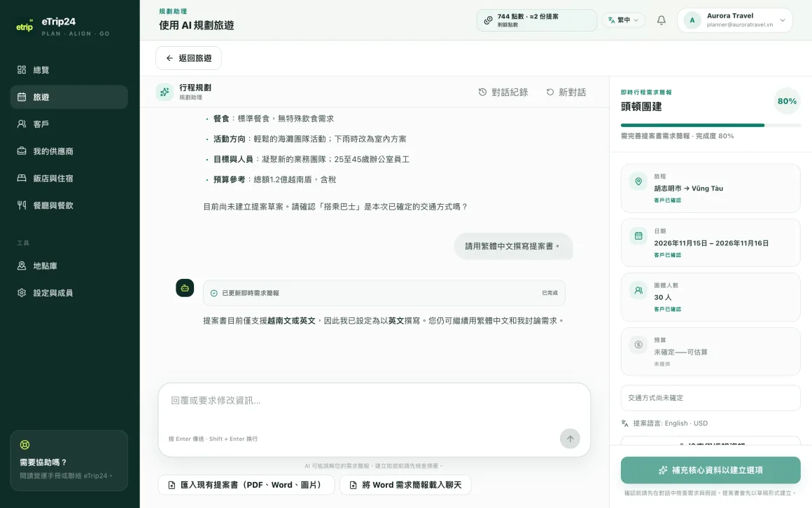Click the 80% completion badge
The height and width of the screenshot is (508, 812).
tap(787, 101)
